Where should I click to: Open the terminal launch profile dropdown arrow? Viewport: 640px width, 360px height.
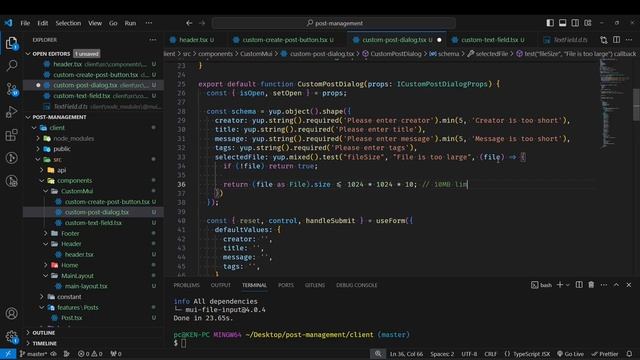(x=567, y=285)
